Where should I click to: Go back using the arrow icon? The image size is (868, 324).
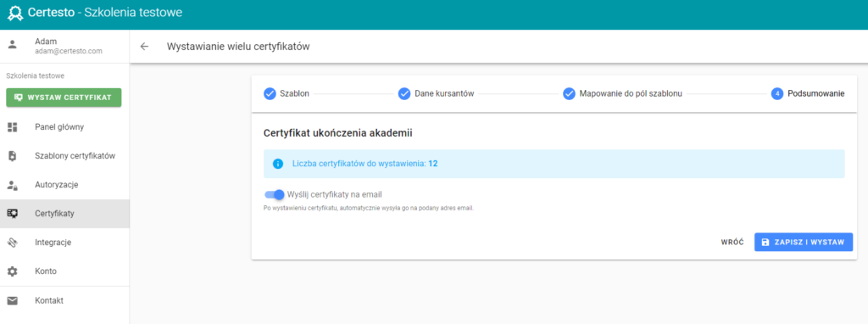coord(144,47)
